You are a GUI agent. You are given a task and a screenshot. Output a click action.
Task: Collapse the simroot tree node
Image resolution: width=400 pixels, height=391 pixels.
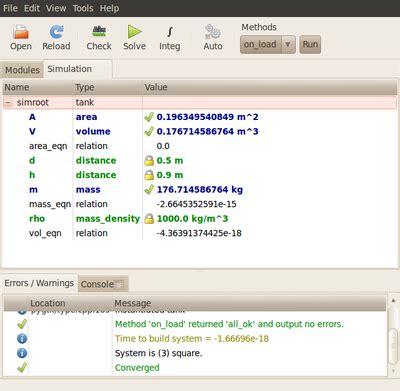pos(8,102)
